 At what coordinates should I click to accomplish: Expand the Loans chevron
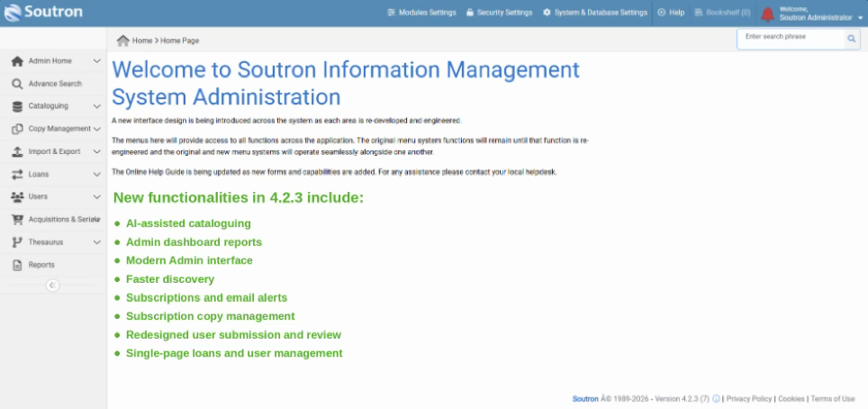pos(97,175)
